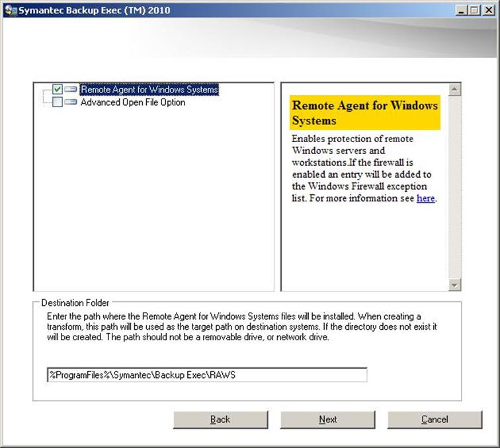
Task: Close the Backup Exec installer window
Action: coord(489,11)
